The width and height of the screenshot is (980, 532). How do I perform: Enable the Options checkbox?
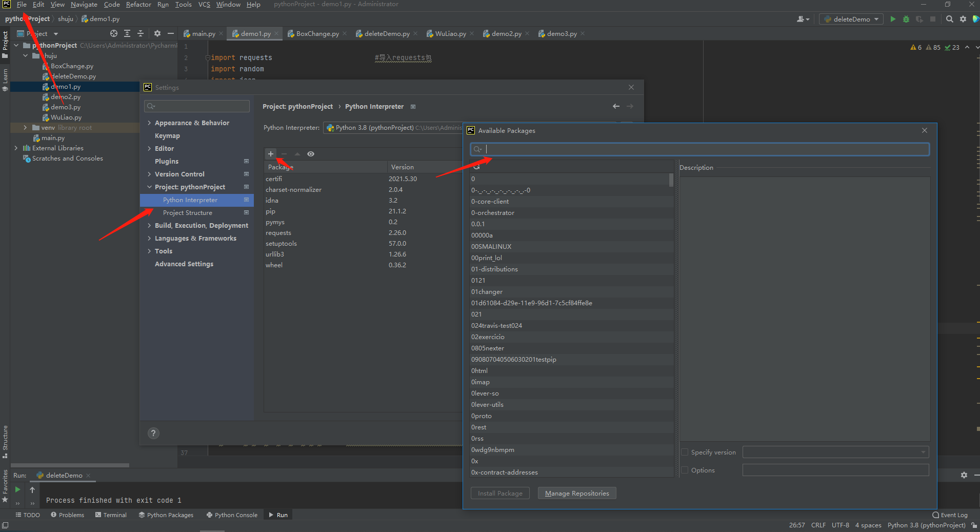coord(685,470)
